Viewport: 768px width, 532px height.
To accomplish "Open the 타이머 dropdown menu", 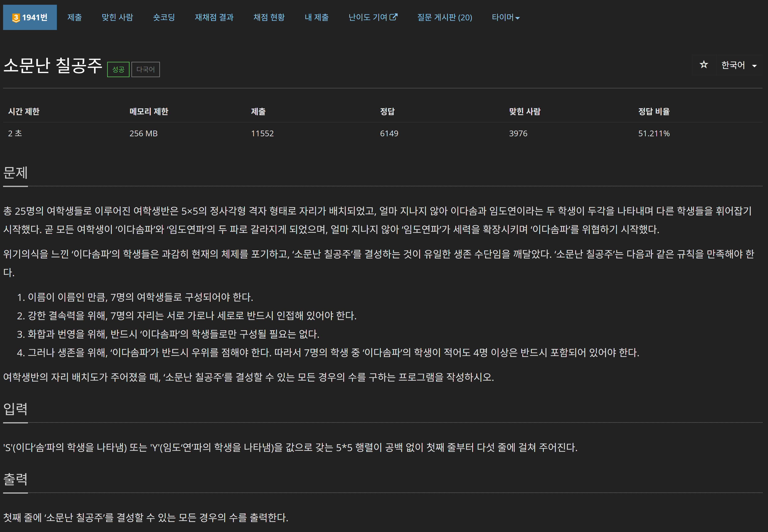I will point(505,17).
